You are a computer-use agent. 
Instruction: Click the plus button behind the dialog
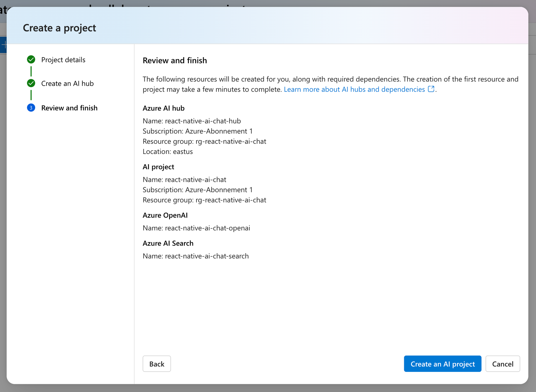[3, 45]
